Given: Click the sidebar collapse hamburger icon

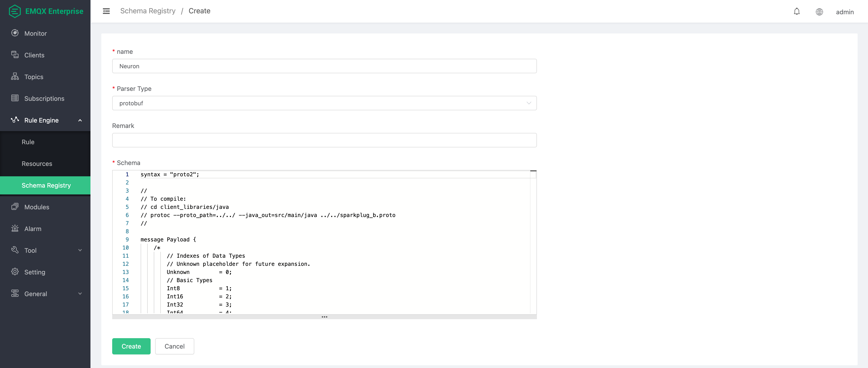Looking at the screenshot, I should click(x=106, y=11).
